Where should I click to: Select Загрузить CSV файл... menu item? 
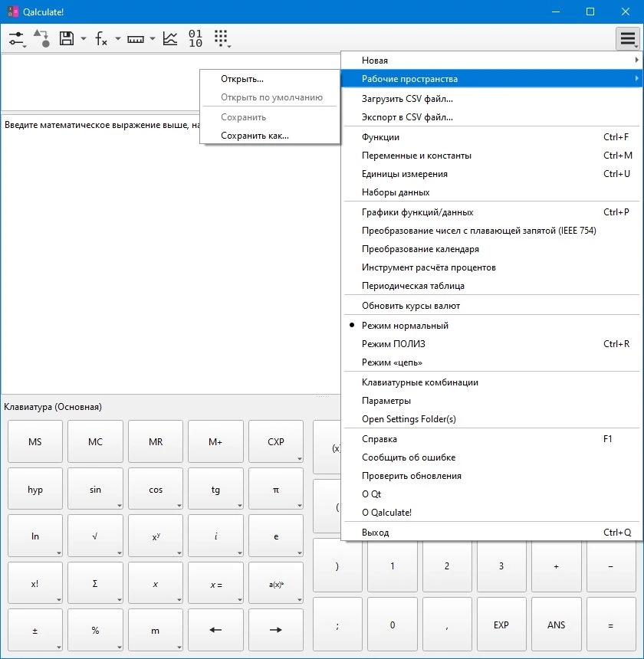coord(491,99)
